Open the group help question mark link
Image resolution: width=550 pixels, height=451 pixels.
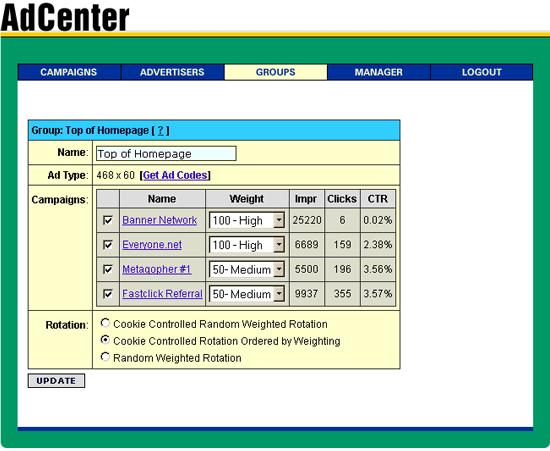click(161, 131)
